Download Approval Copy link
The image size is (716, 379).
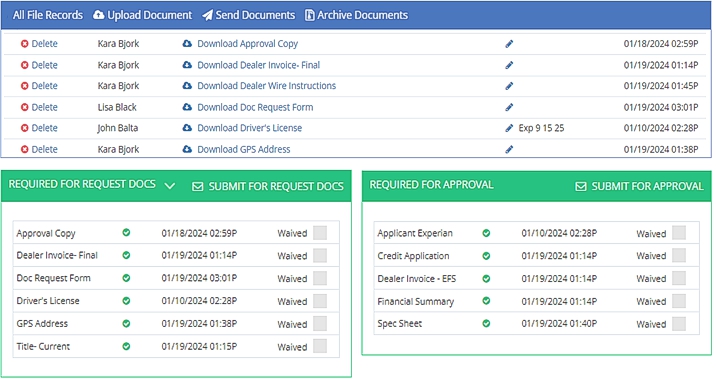247,44
